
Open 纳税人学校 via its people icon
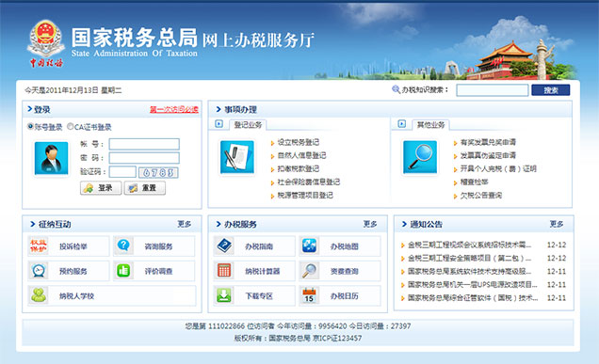pos(39,295)
